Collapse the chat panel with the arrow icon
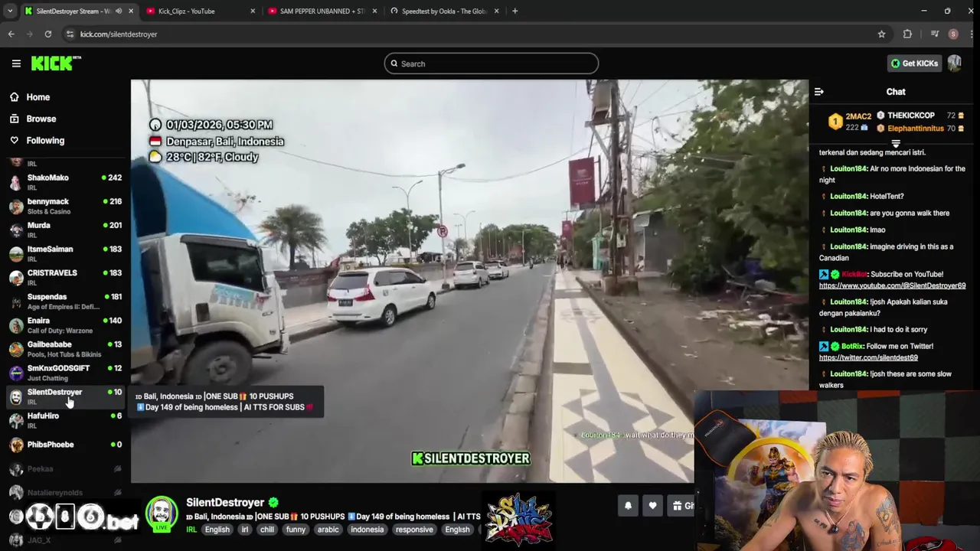The image size is (980, 551). [819, 92]
